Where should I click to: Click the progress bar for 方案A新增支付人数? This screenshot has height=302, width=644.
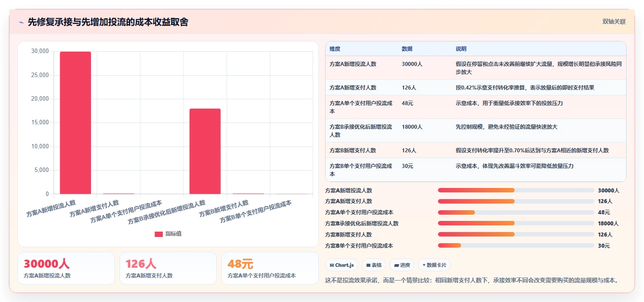pyautogui.click(x=516, y=201)
